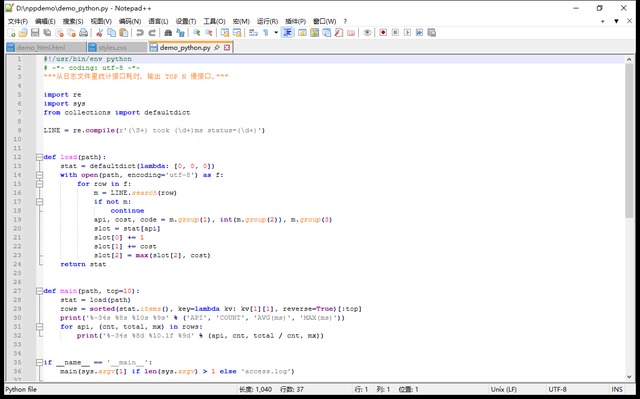Open the Document Map panel icon

(x=314, y=33)
